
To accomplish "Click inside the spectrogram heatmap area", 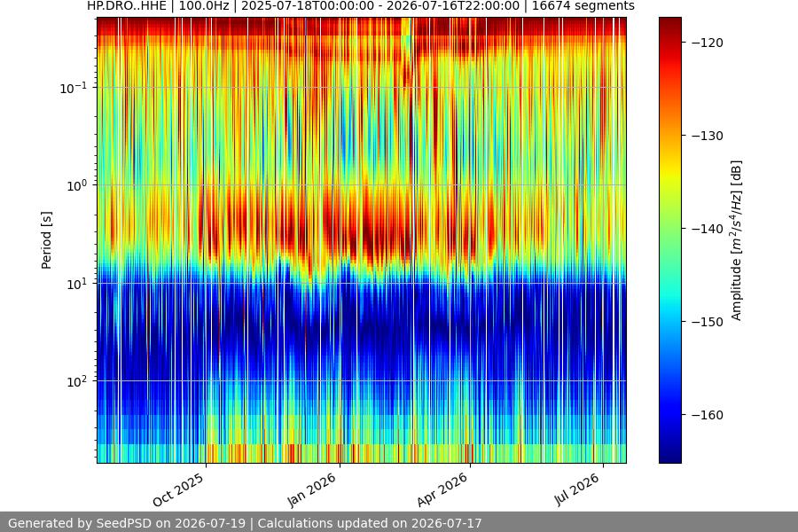I will [362, 240].
